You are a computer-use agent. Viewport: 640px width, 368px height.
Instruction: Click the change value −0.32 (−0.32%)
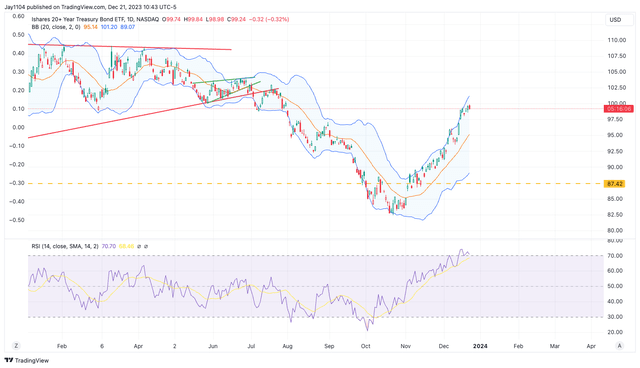tap(269, 19)
